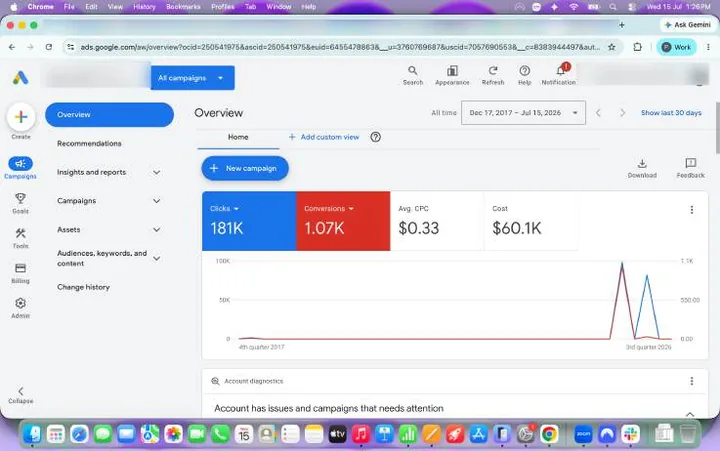Image resolution: width=720 pixels, height=451 pixels.
Task: Open the Clicks metric dropdown
Action: [x=225, y=209]
